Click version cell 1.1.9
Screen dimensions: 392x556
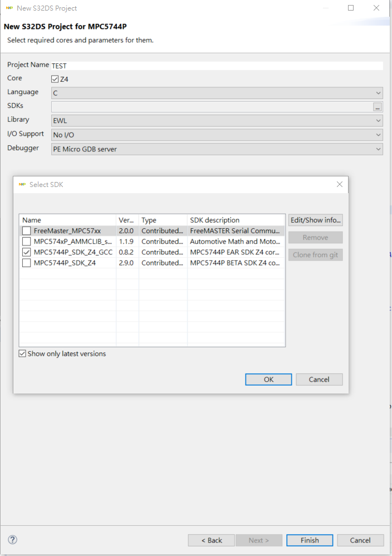(x=126, y=242)
